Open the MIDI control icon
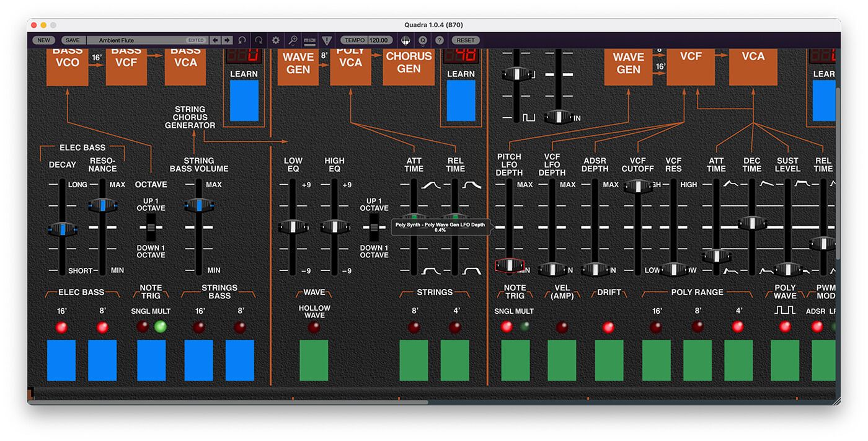Viewport: 868px width, 441px height. coord(310,40)
